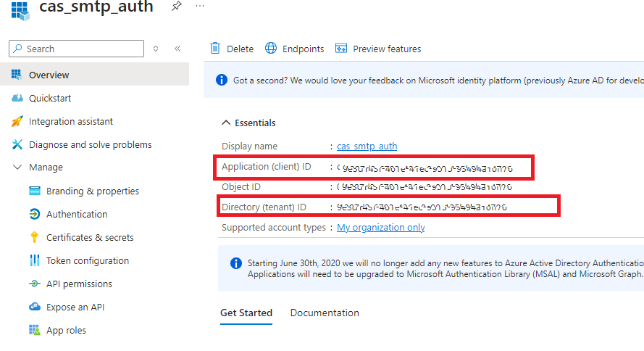Viewport: 644px width, 351px height.
Task: Click the Certificates & secrets key icon
Action: click(35, 237)
